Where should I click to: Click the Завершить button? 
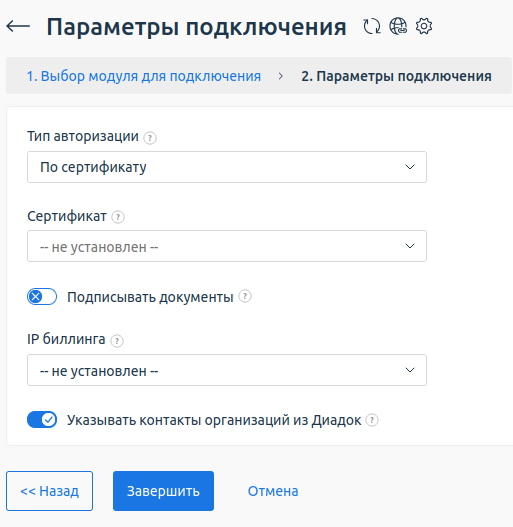[x=163, y=491]
